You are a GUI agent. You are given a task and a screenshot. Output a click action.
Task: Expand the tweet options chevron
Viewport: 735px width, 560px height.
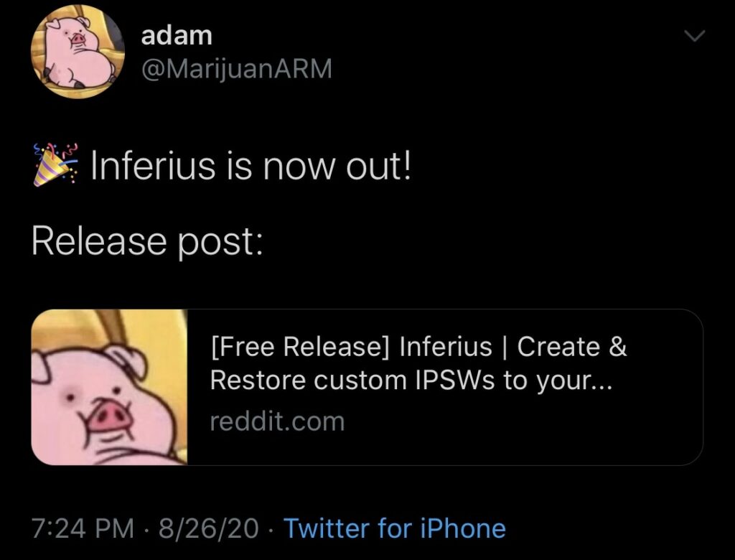[x=694, y=36]
